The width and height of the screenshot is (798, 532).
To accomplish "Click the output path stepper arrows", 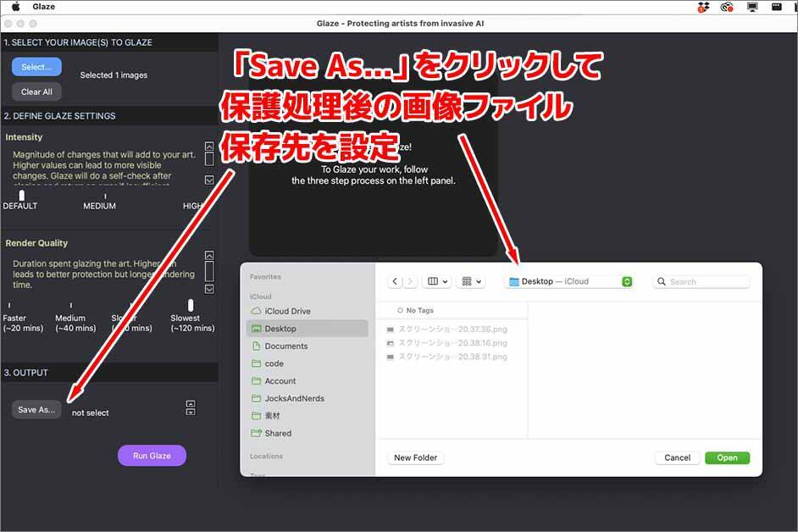I will click(x=190, y=407).
